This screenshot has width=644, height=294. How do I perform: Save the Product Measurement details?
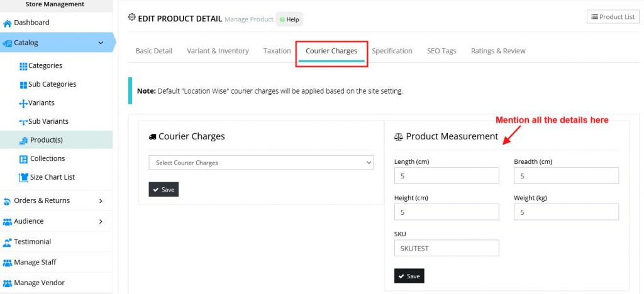[409, 276]
